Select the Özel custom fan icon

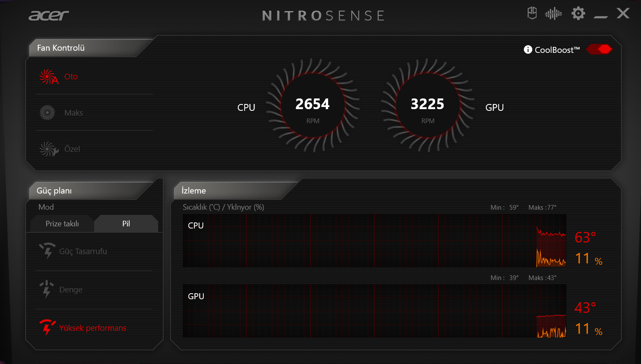49,149
